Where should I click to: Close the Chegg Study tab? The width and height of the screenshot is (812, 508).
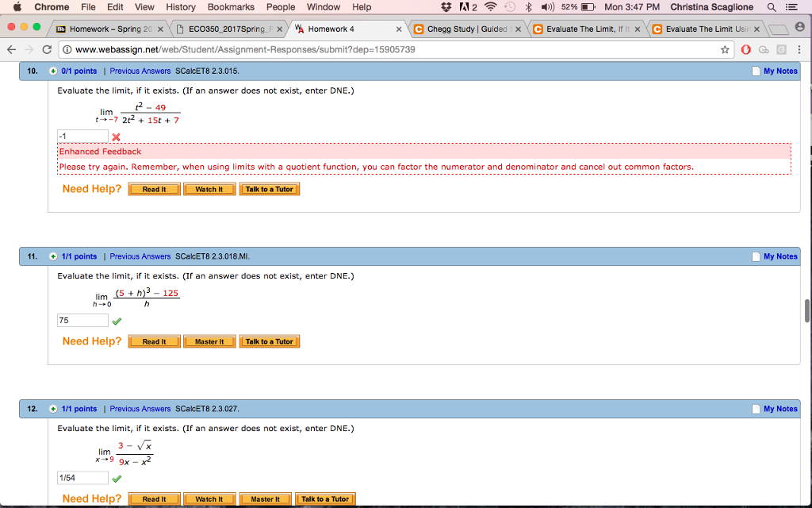tap(518, 29)
